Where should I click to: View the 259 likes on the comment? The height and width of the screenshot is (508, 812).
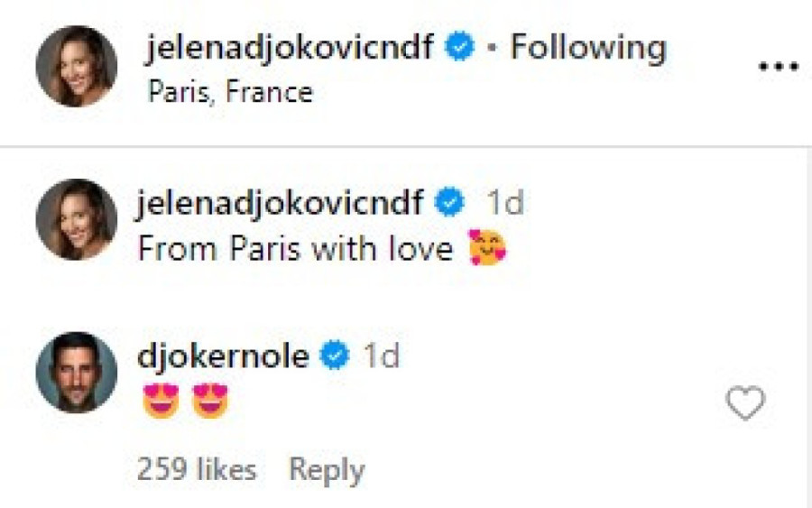coord(196,469)
